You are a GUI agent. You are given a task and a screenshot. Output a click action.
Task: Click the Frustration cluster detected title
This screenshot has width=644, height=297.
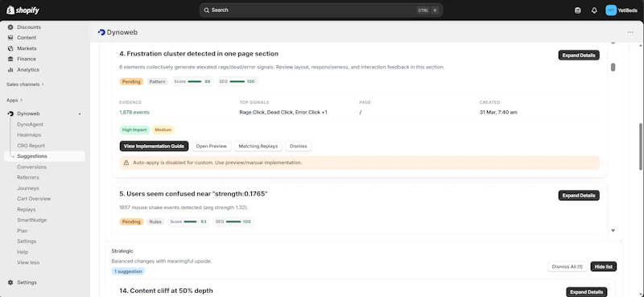(199, 54)
